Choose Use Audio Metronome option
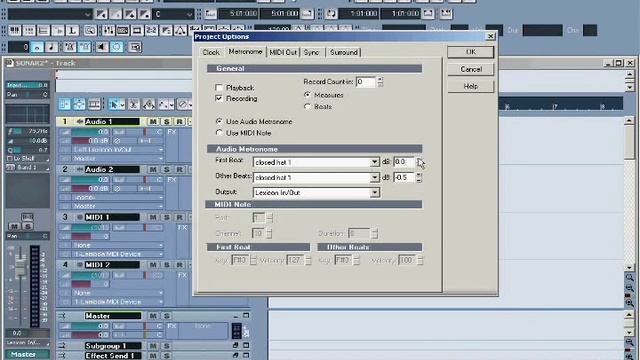The image size is (640, 360). [219, 122]
